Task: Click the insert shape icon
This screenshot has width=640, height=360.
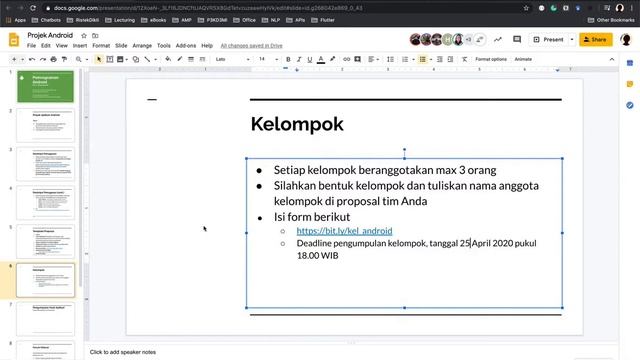Action: (x=136, y=60)
